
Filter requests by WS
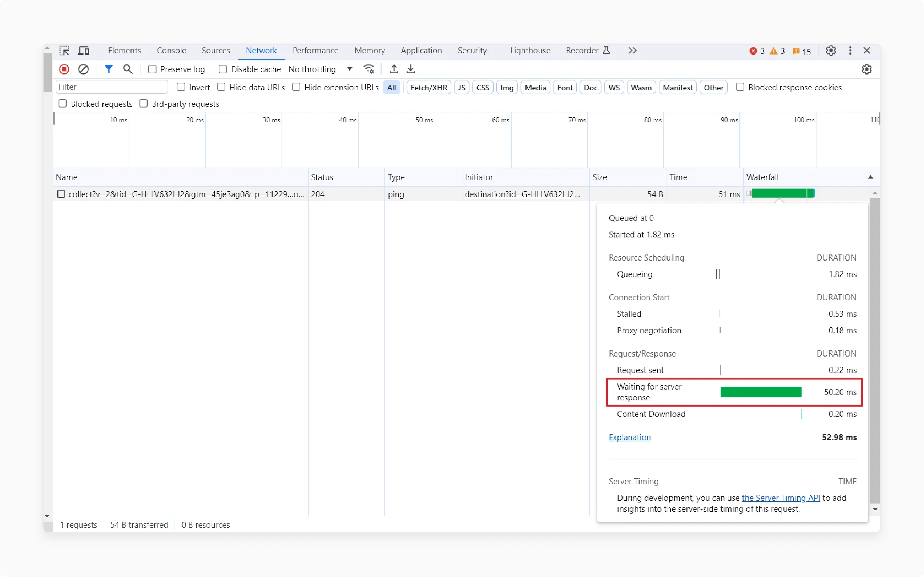(614, 87)
